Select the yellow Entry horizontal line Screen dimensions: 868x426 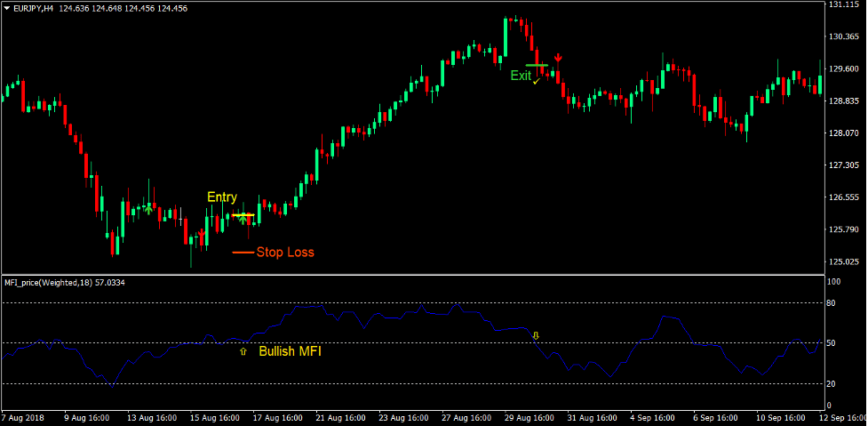pos(243,214)
